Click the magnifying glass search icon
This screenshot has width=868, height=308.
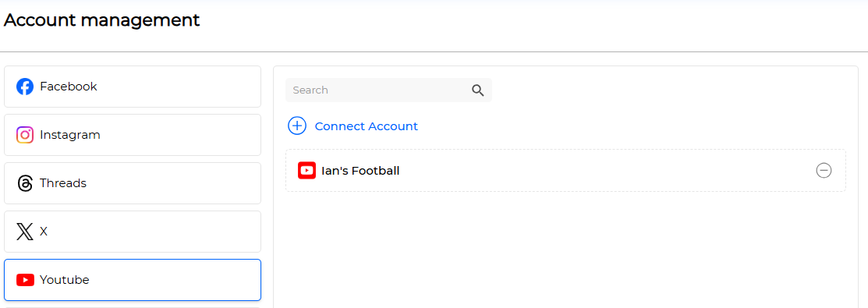click(x=478, y=90)
